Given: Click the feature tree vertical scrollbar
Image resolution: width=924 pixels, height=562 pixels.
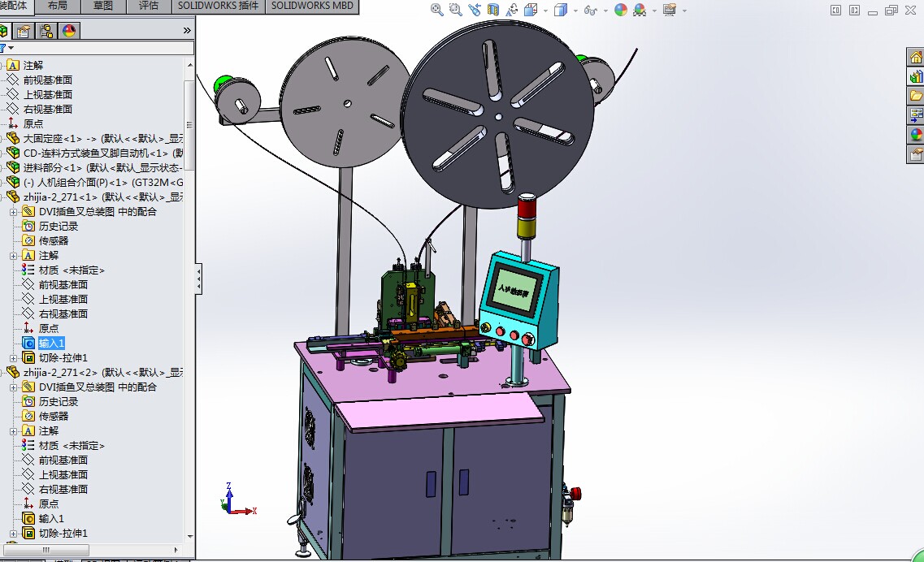Looking at the screenshot, I should 190,244.
